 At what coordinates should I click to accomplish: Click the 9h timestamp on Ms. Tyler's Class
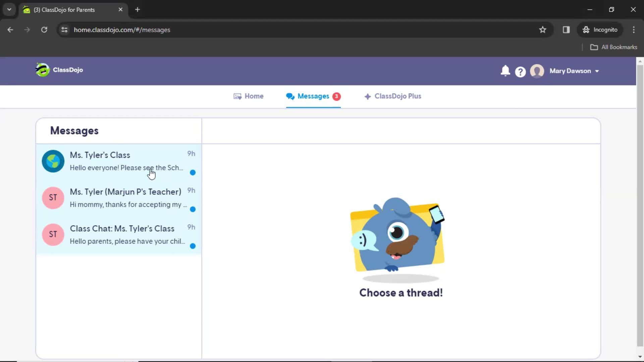pos(191,154)
